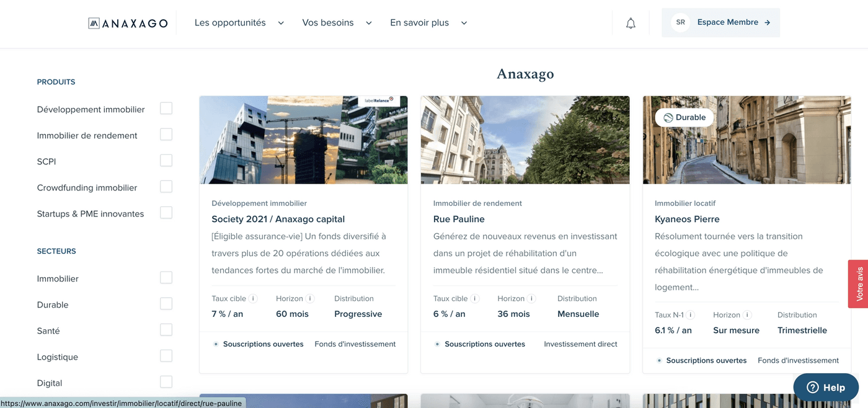Click the Anaxago logo in header
This screenshot has height=408, width=868.
128,24
